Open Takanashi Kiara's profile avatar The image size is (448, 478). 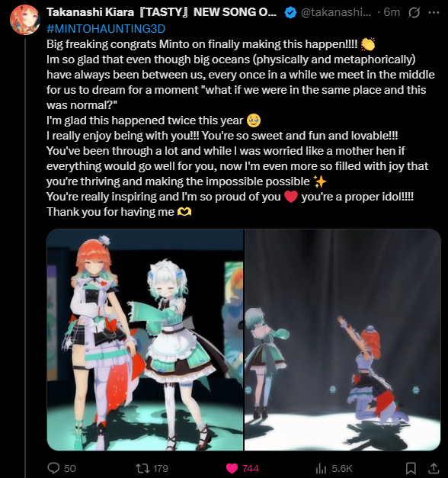point(25,20)
